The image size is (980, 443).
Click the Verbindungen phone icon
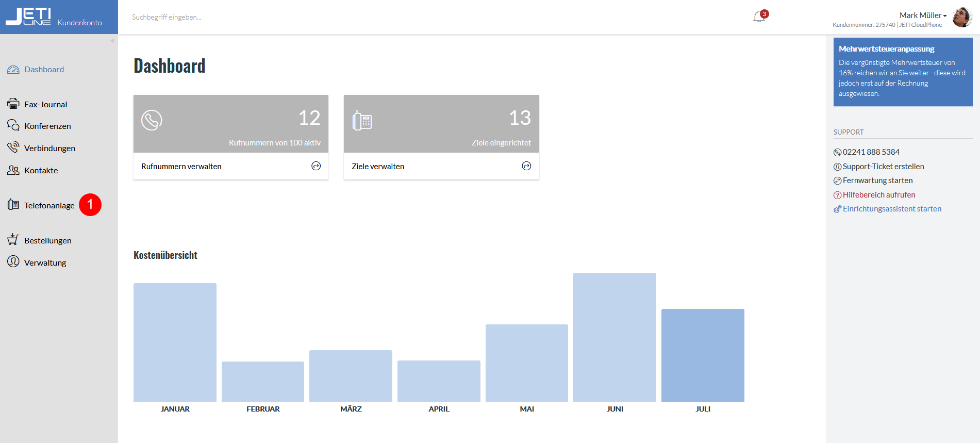[x=13, y=147]
